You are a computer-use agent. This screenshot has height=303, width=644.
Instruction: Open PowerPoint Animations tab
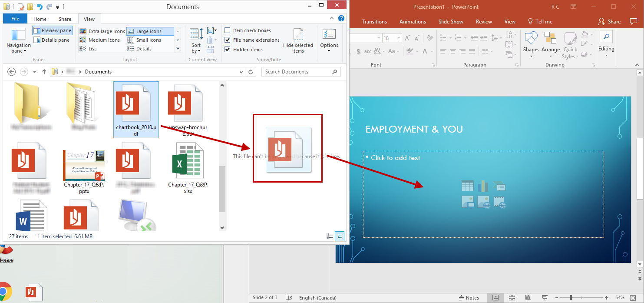413,22
